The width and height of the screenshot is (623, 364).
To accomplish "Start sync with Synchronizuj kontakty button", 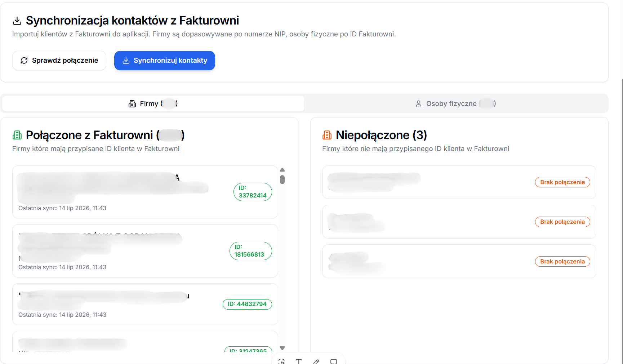I will coord(165,61).
